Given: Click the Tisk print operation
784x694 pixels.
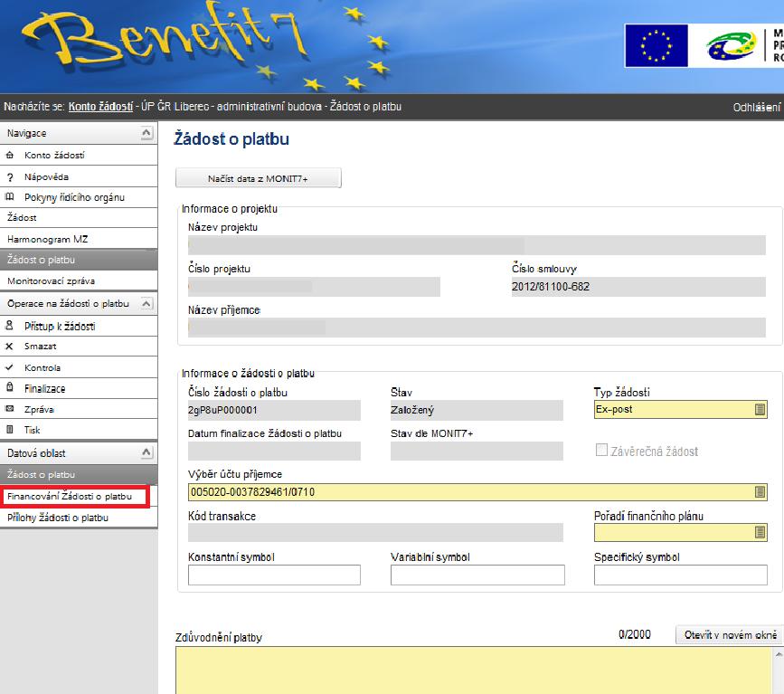Looking at the screenshot, I should click(79, 430).
